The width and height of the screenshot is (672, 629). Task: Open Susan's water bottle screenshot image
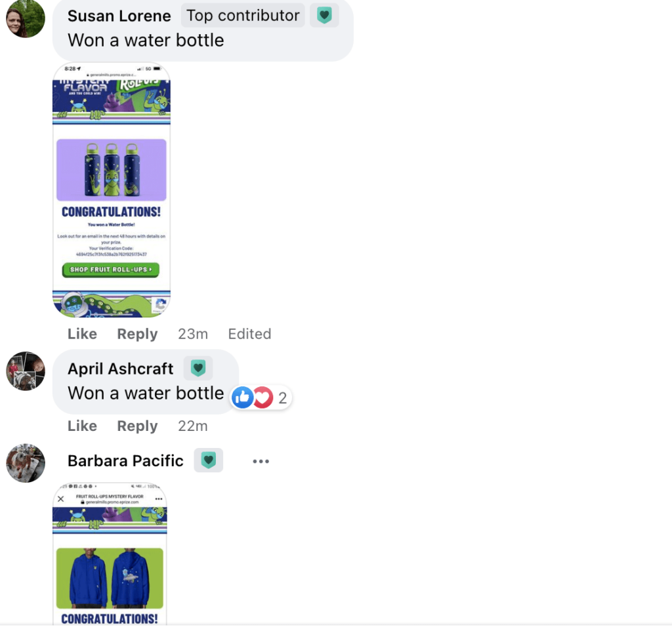[x=112, y=190]
